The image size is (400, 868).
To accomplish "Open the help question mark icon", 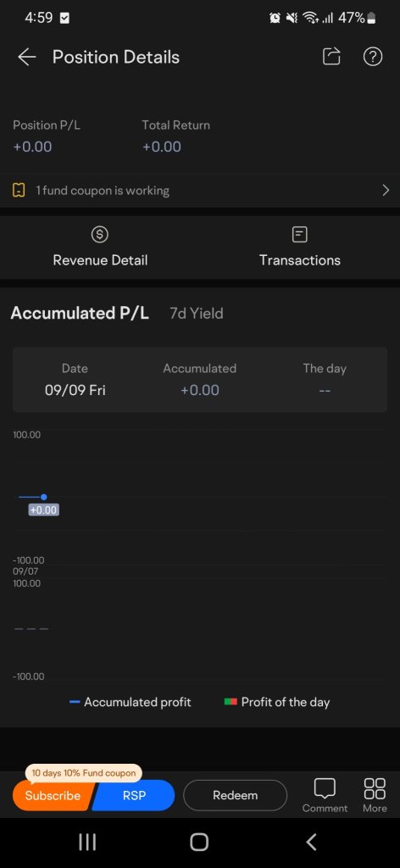I will click(372, 57).
